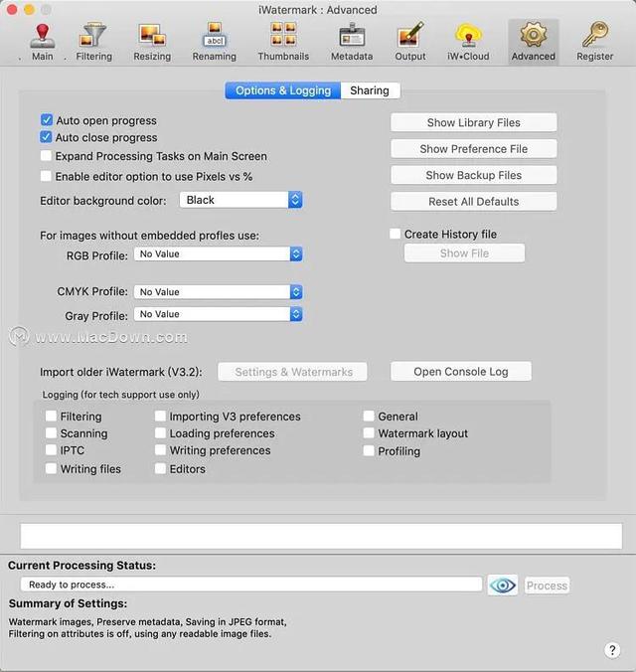Screen dimensions: 636x672
Task: Open Editor background color dropdown
Action: tap(240, 200)
